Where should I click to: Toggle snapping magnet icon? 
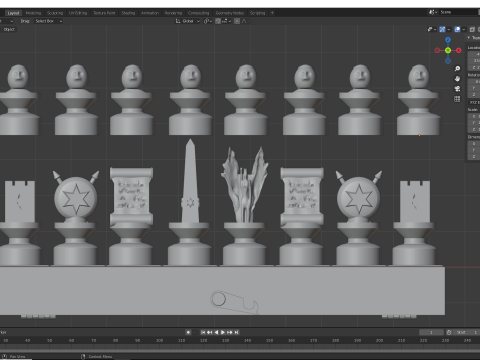coord(218,21)
